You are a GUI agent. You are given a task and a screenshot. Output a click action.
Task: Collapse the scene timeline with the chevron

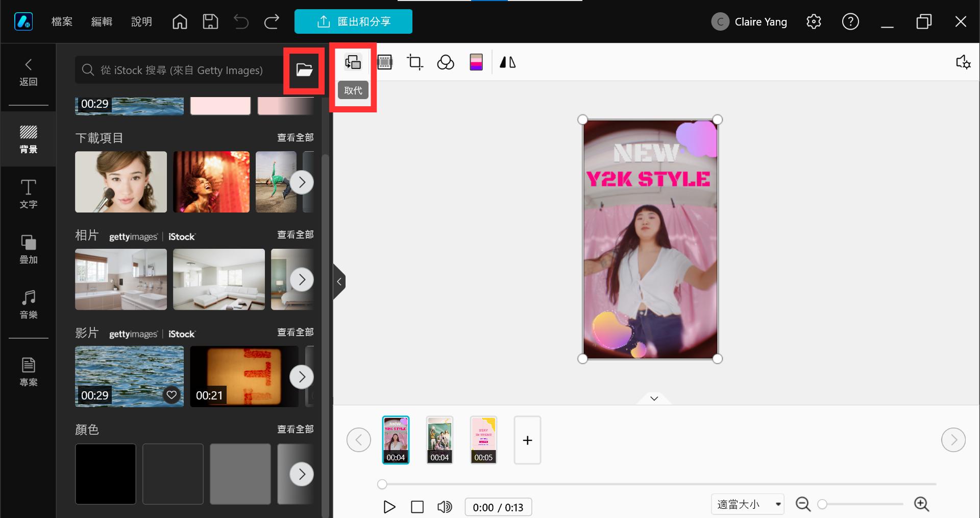[654, 398]
